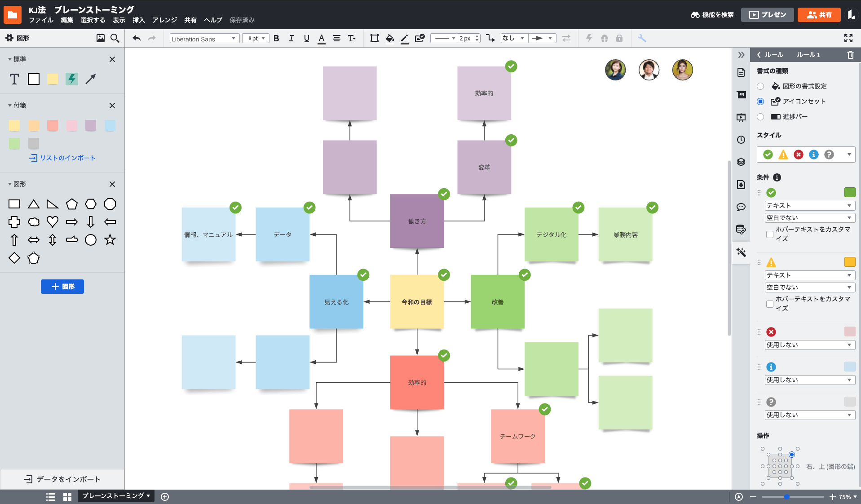This screenshot has width=861, height=504.
Task: Open the Liberation Sans font dropdown
Action: (204, 39)
